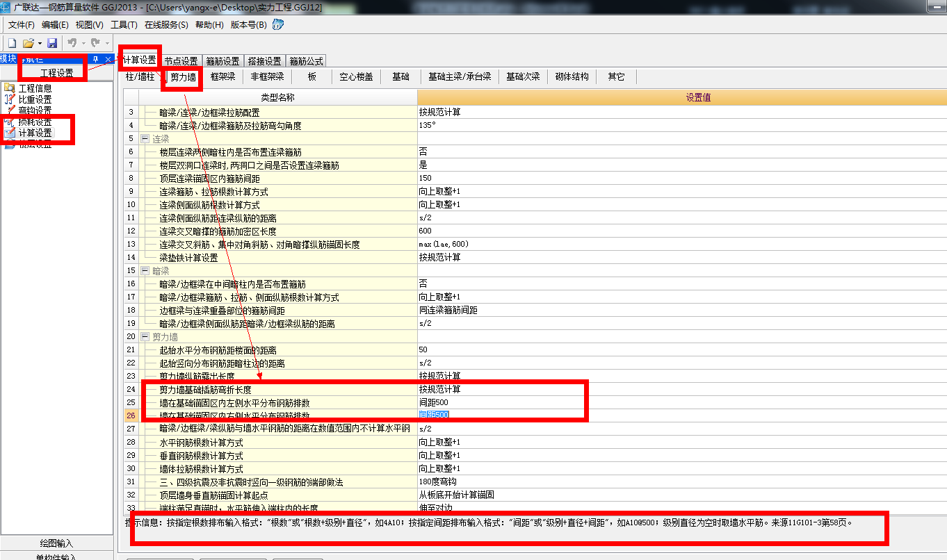
Task: Switch to the 箍筋设置 tab
Action: pos(222,61)
